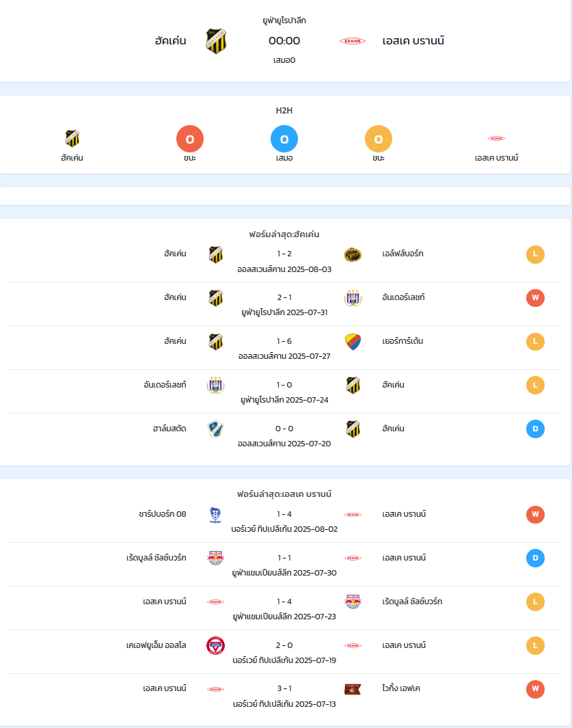Click the Red Bull Salzburg logo in 1-1 match
This screenshot has height=728, width=572.
(x=215, y=558)
